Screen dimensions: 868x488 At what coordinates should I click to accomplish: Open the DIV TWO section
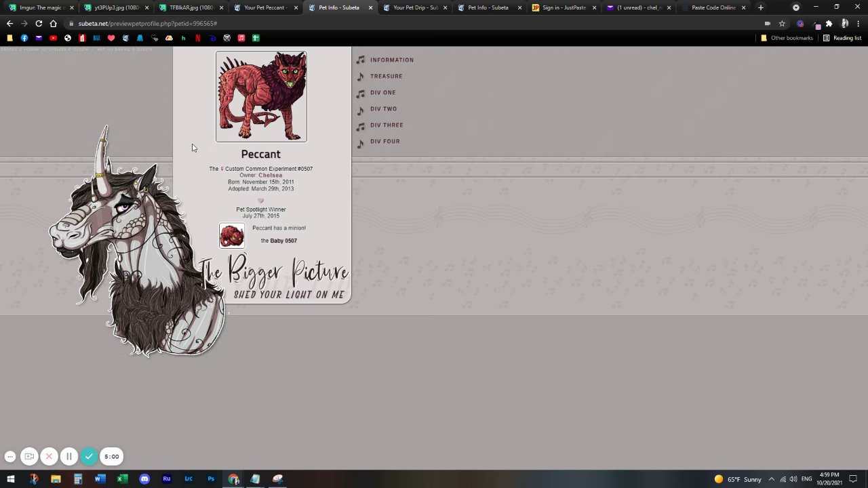(384, 109)
